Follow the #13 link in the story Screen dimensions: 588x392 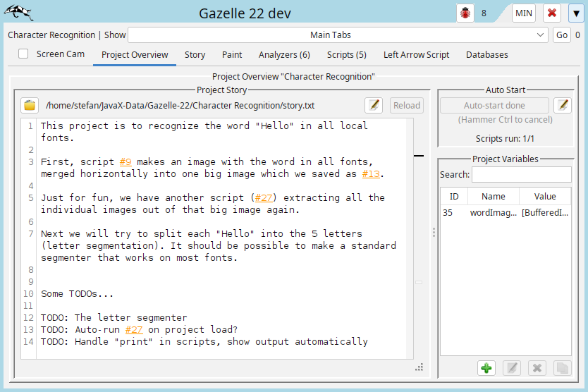371,174
